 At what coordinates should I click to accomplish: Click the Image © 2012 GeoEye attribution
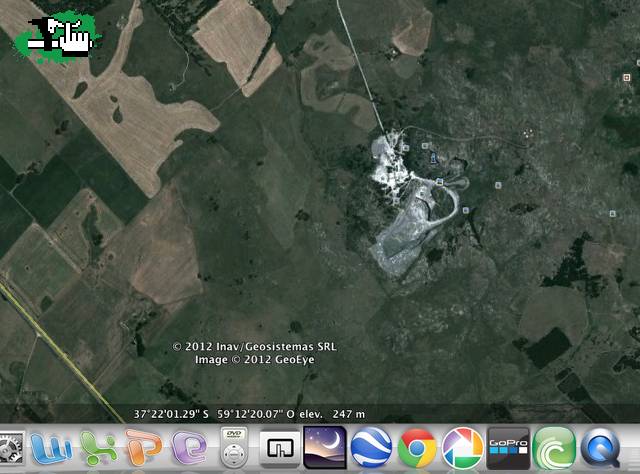click(x=255, y=360)
